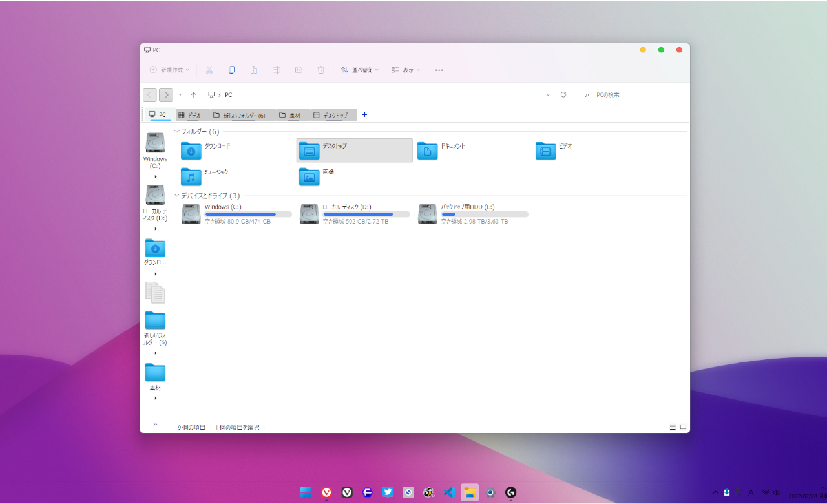
Task: Click the Paste clipboard icon in toolbar
Action: pos(254,70)
